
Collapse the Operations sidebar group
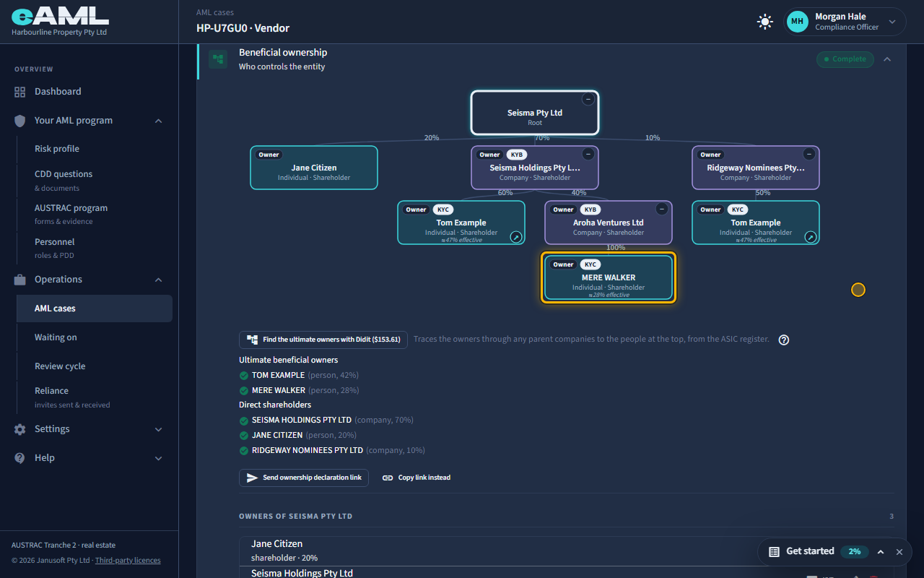tap(159, 280)
